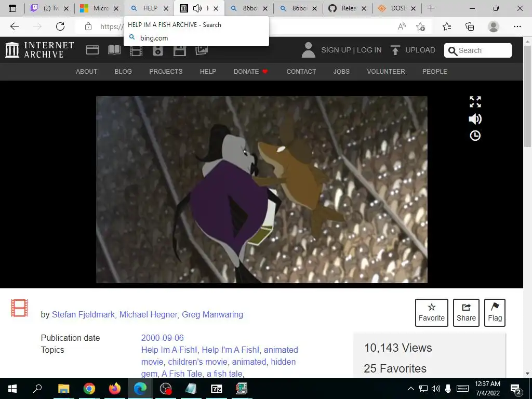Close the Twitch tab
The width and height of the screenshot is (532, 399).
(x=66, y=8)
